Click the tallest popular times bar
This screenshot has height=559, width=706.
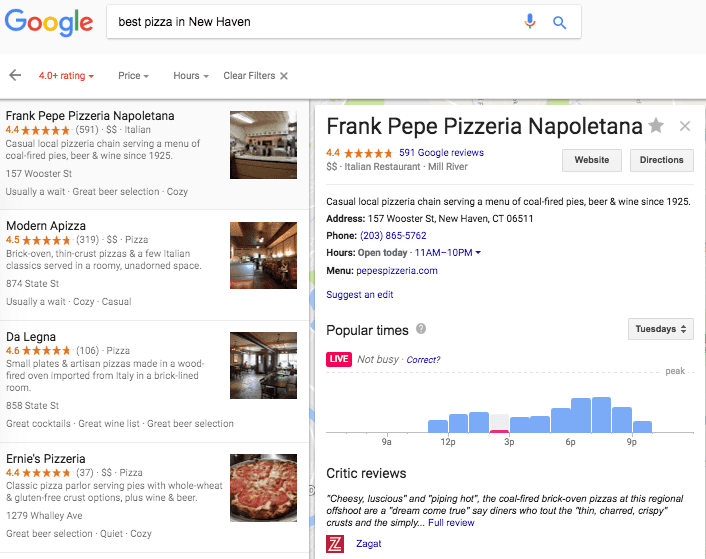pyautogui.click(x=602, y=415)
